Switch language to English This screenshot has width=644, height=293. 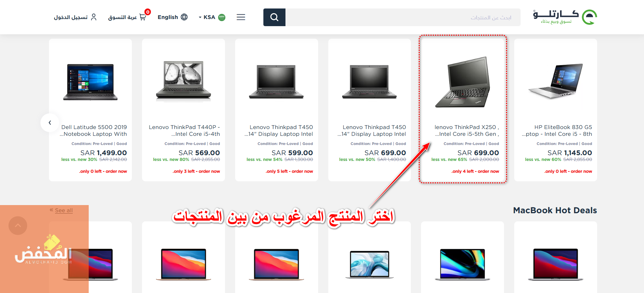[168, 17]
